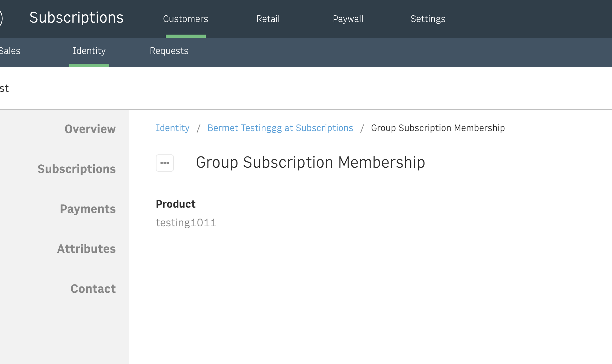
Task: View Payments in the sidebar
Action: pos(88,209)
